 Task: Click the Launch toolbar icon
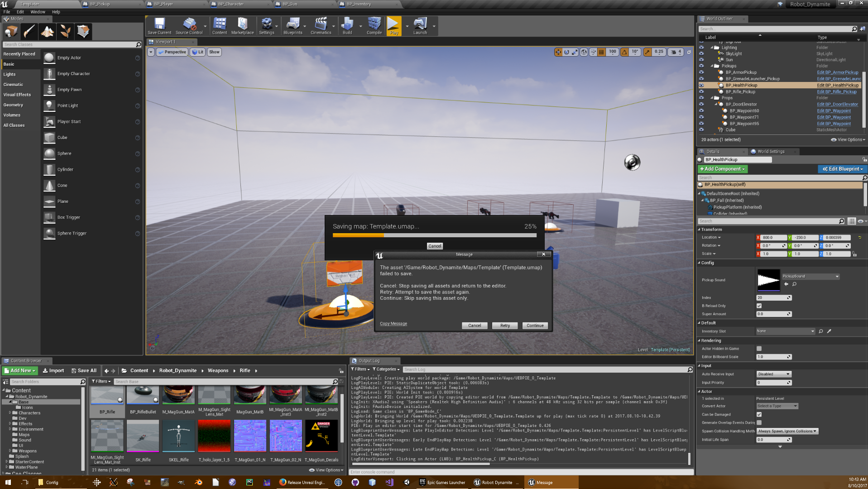point(420,26)
